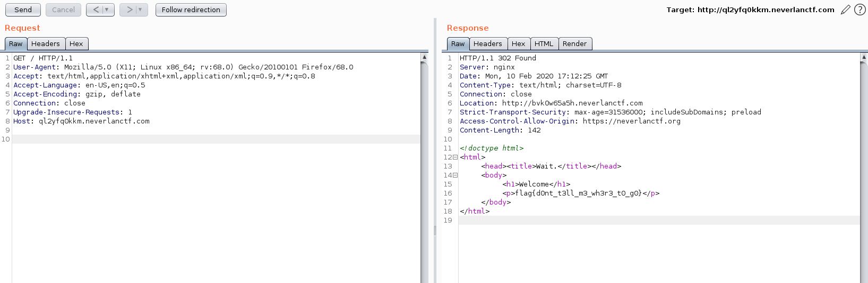The height and width of the screenshot is (283, 868).
Task: Click the title 'Wait.' line
Action: point(551,166)
